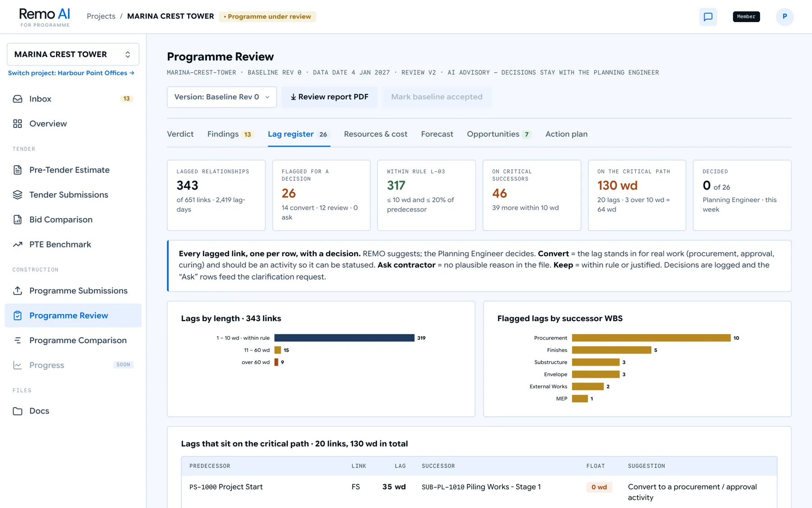Image resolution: width=812 pixels, height=508 pixels.
Task: Click the 1–10 wd within rule bar
Action: coord(344,338)
